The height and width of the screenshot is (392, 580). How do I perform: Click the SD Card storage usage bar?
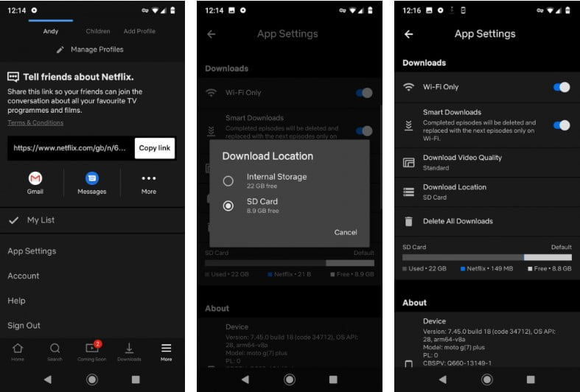pos(486,257)
